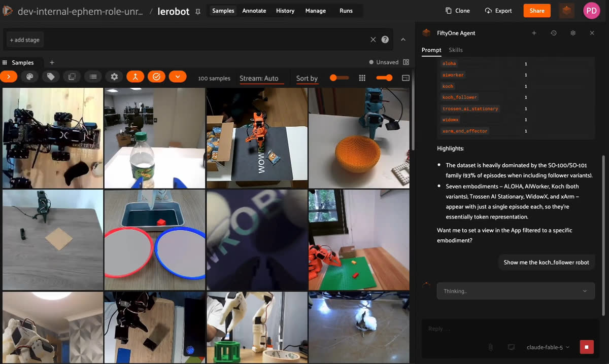
Task: Click the Clone button
Action: click(x=458, y=11)
